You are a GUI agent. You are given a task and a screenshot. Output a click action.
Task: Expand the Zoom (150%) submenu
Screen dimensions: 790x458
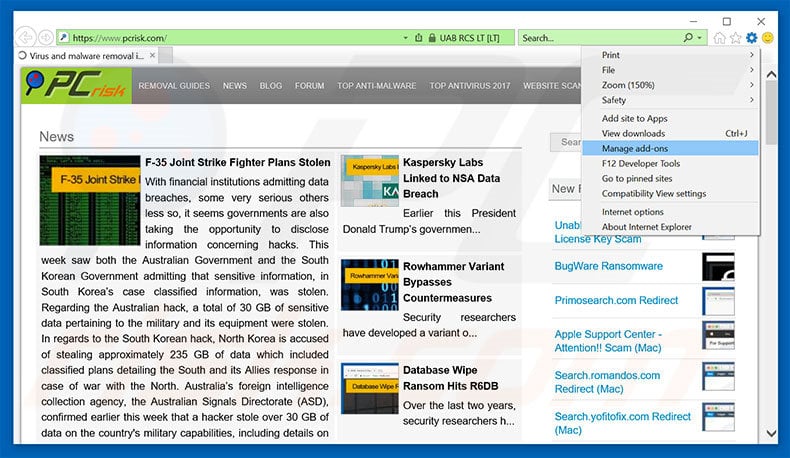click(x=670, y=85)
